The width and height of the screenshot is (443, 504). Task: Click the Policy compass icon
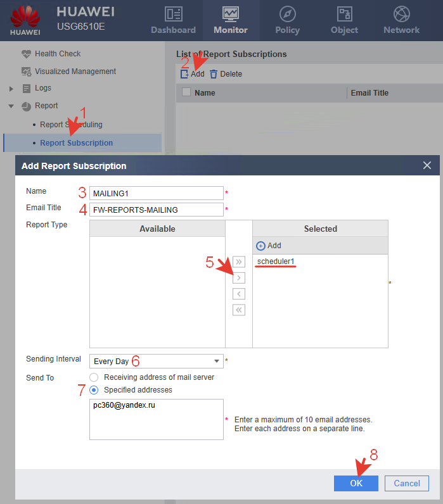tap(287, 14)
